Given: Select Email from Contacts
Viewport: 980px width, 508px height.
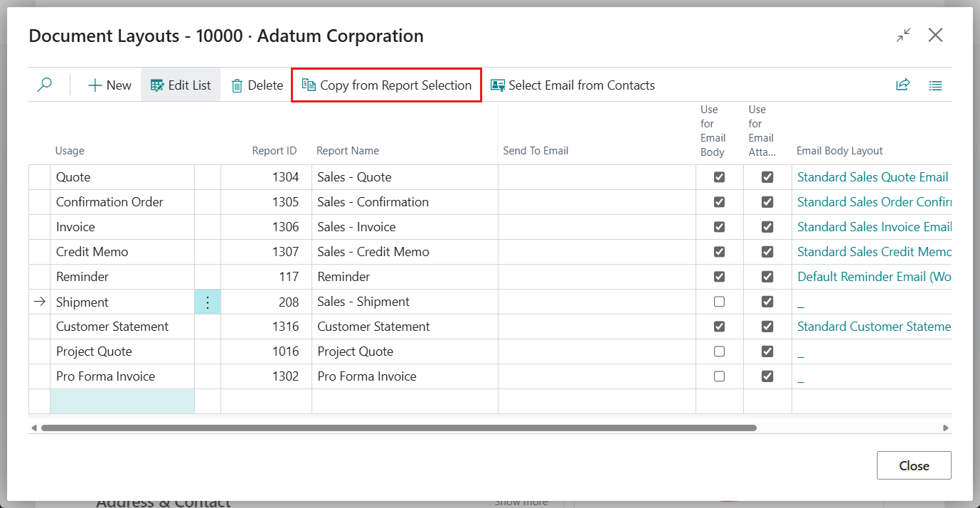Looking at the screenshot, I should pos(573,85).
